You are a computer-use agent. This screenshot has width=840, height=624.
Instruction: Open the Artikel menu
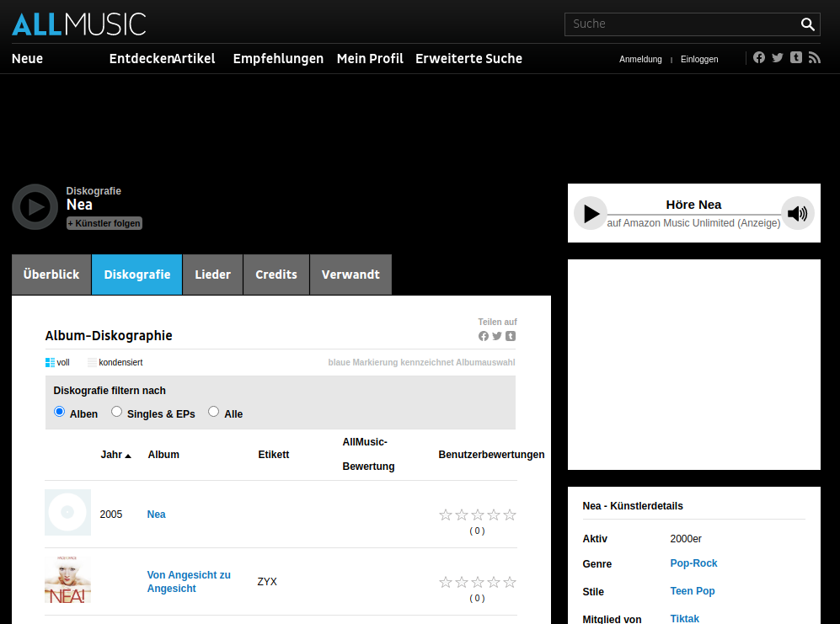tap(195, 59)
